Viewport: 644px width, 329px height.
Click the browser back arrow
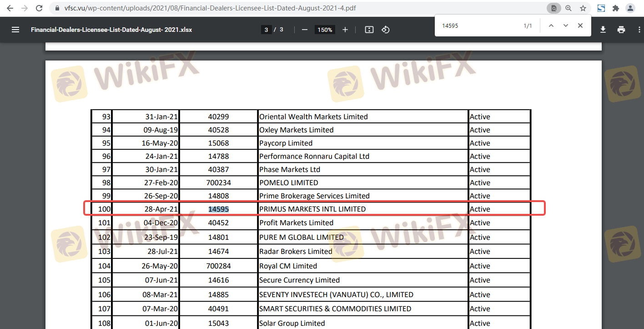tap(10, 8)
